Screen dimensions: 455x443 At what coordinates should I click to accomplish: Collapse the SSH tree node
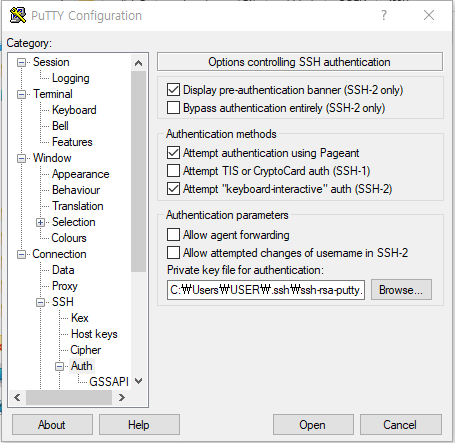click(x=40, y=302)
